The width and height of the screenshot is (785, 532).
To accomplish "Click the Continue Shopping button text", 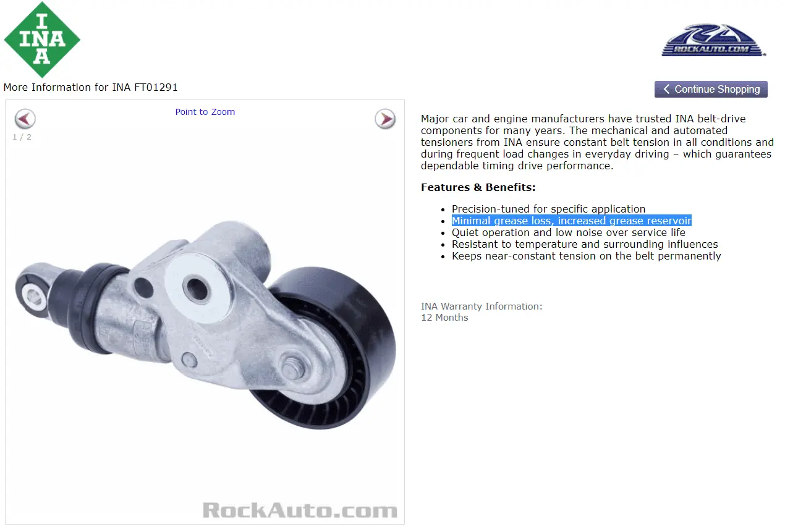I will [x=717, y=89].
